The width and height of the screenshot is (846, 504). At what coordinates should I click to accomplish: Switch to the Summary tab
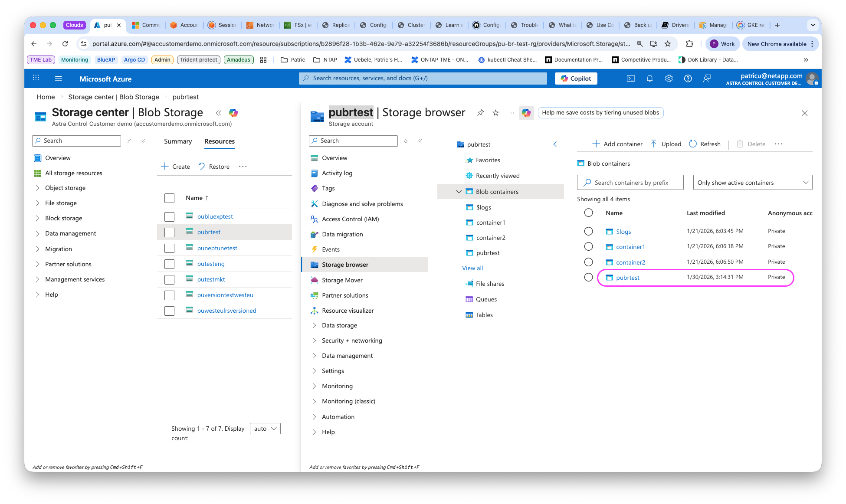coord(178,141)
